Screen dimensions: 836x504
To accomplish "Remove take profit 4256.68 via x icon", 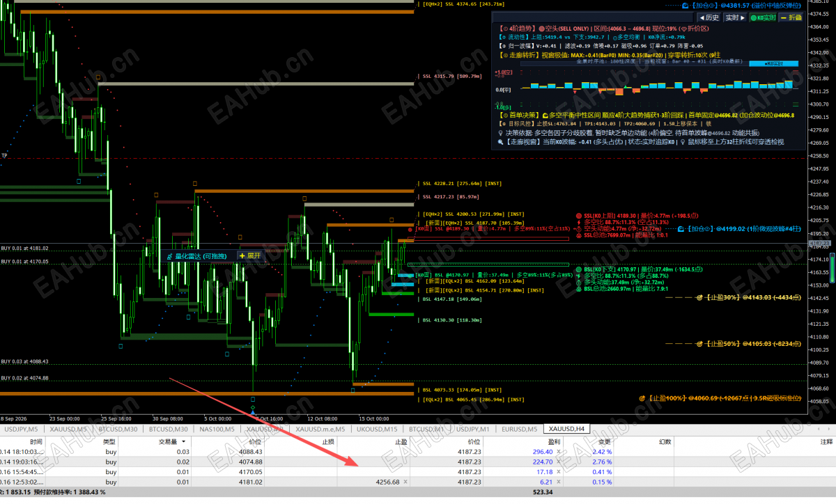I will [405, 482].
